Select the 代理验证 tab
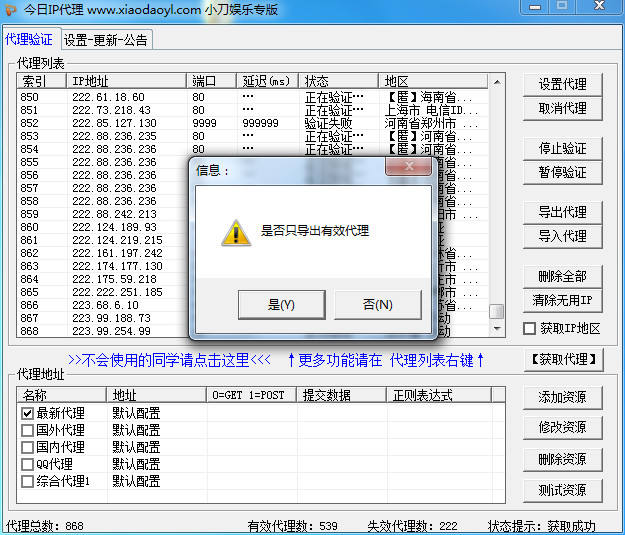This screenshot has width=625, height=535. pos(29,40)
